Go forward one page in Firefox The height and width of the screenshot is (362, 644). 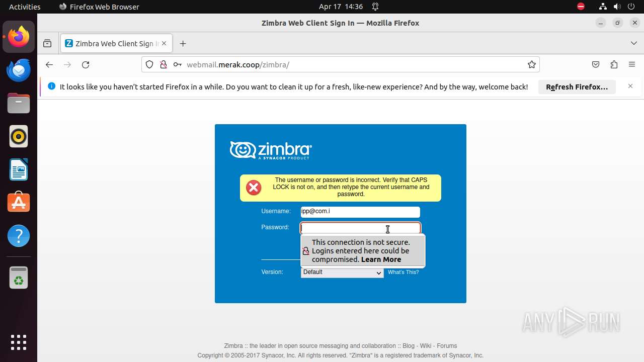pyautogui.click(x=67, y=64)
